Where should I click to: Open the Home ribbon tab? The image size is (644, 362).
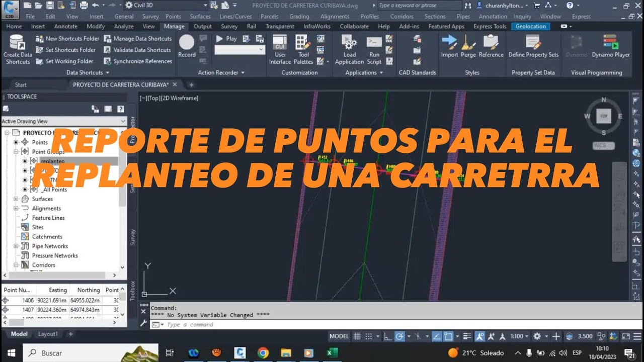14,26
